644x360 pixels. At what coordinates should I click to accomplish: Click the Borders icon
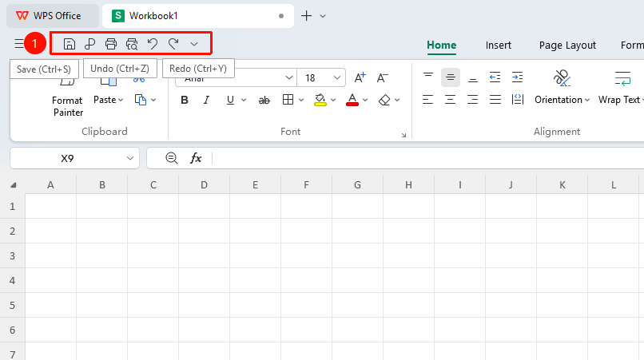(288, 100)
